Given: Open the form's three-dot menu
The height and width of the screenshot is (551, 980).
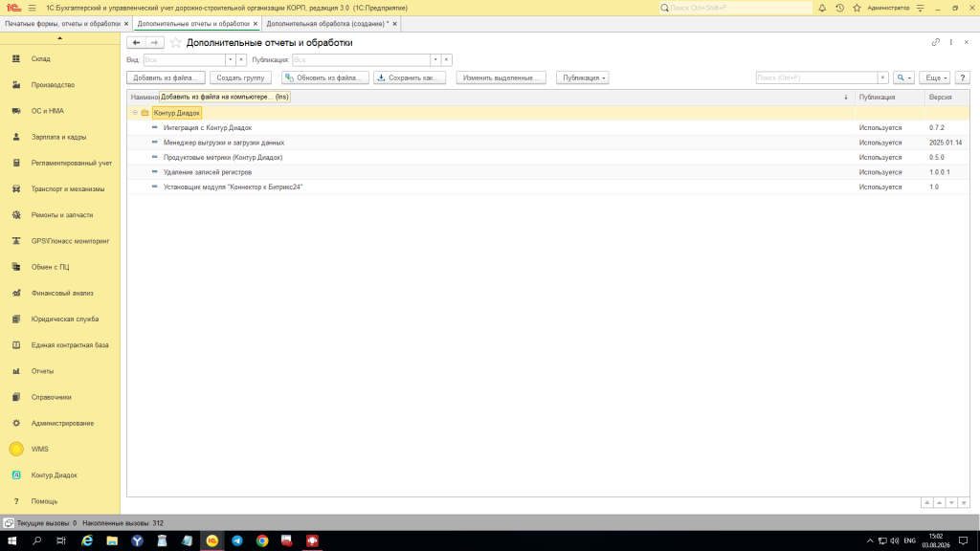Looking at the screenshot, I should (x=951, y=42).
